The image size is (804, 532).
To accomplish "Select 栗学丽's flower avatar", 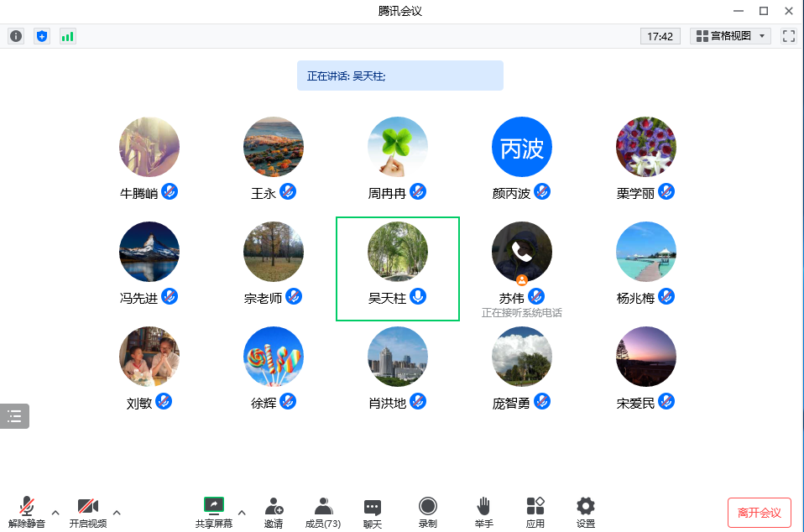I will click(x=646, y=147).
